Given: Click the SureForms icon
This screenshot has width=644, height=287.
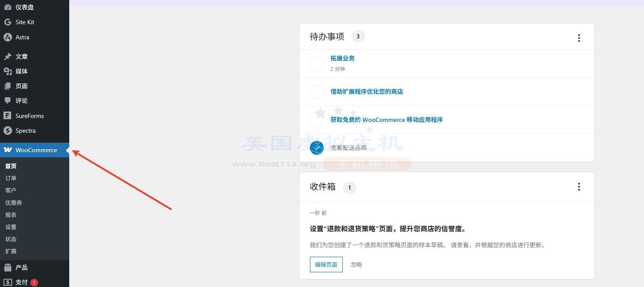Looking at the screenshot, I should pyautogui.click(x=7, y=115).
